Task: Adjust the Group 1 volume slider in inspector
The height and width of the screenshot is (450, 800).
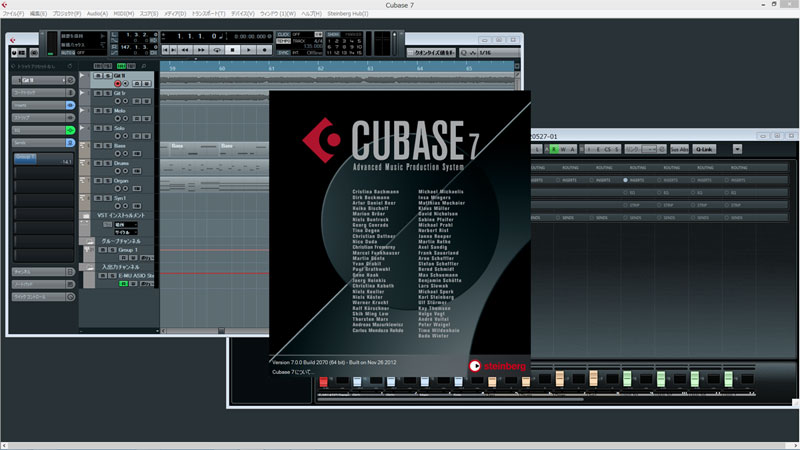Action: coord(43,159)
